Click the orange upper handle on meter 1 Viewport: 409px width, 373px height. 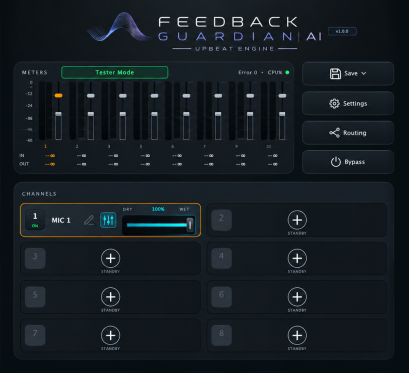58,96
